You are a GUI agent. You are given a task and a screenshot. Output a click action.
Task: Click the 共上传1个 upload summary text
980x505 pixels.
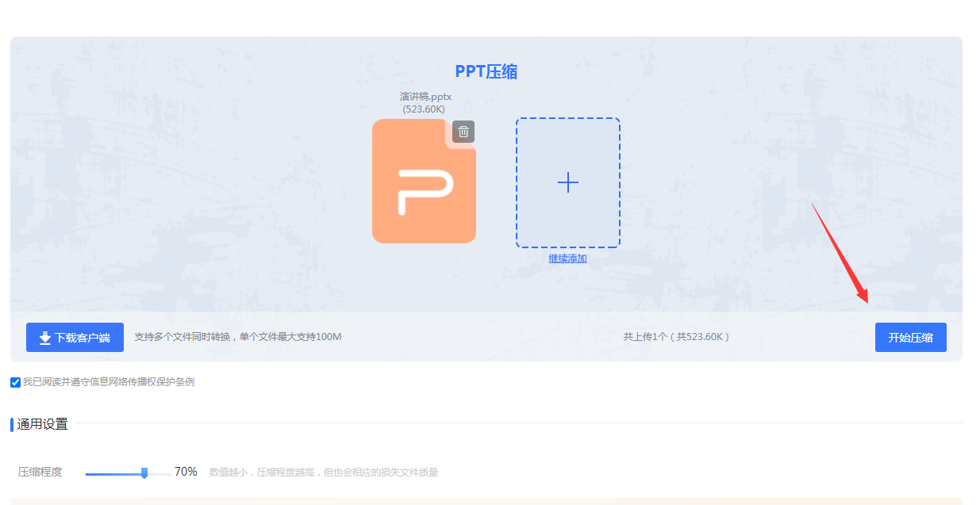(x=676, y=337)
